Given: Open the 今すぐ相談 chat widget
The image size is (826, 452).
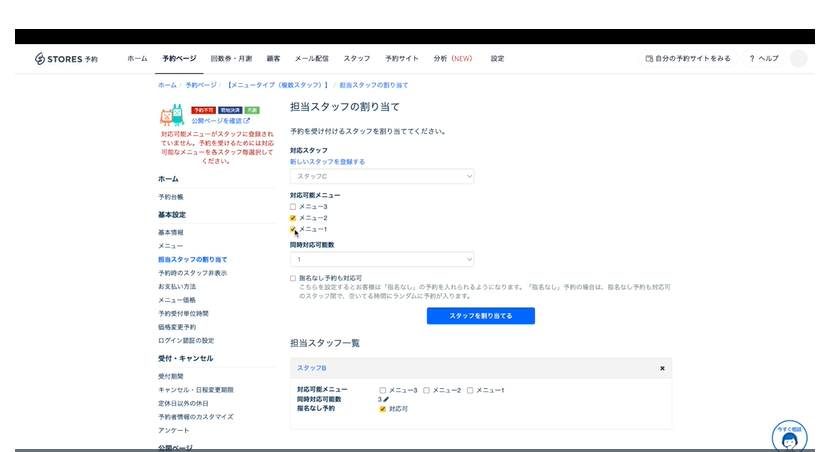Looking at the screenshot, I should tap(790, 435).
